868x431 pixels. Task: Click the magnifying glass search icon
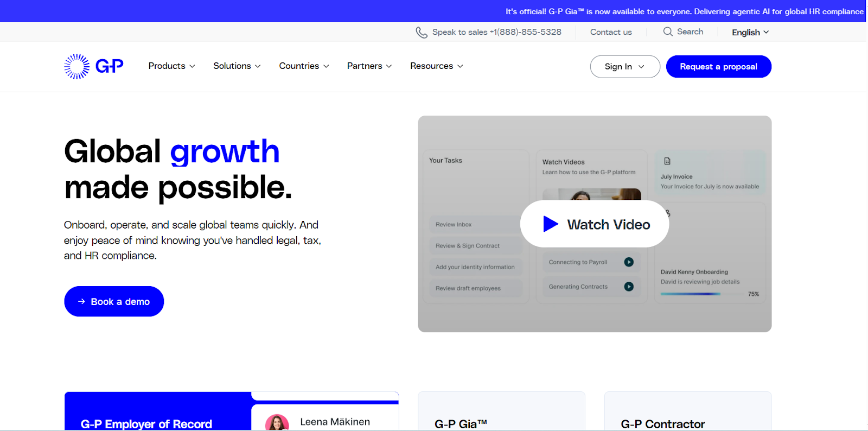pyautogui.click(x=668, y=31)
